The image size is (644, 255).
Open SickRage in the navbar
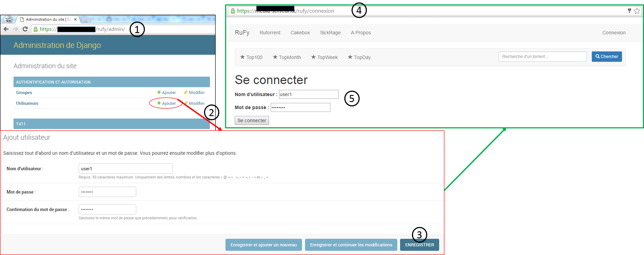click(x=330, y=33)
